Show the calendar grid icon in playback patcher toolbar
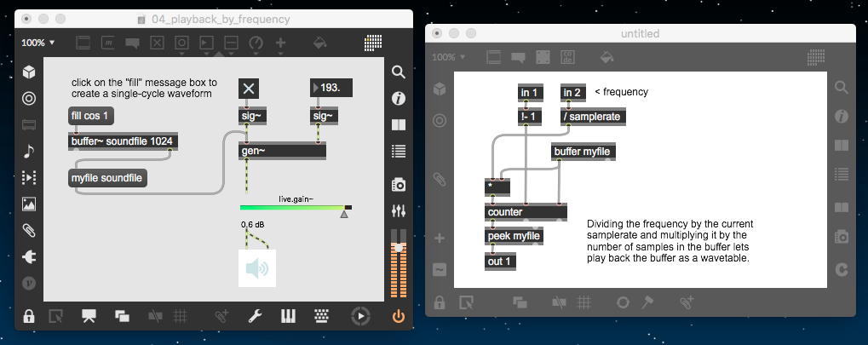This screenshot has height=345, width=868. pyautogui.click(x=373, y=43)
